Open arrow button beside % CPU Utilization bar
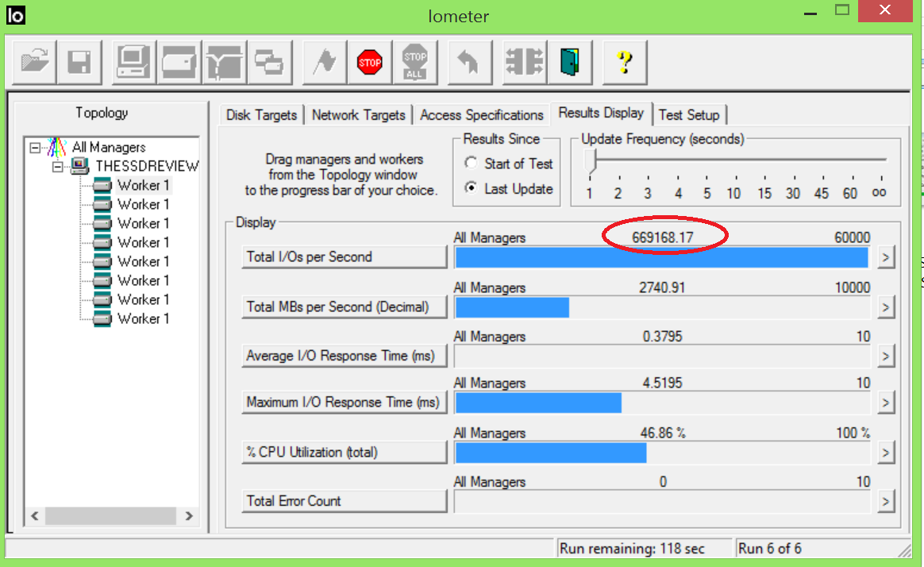The height and width of the screenshot is (567, 924). coord(887,453)
